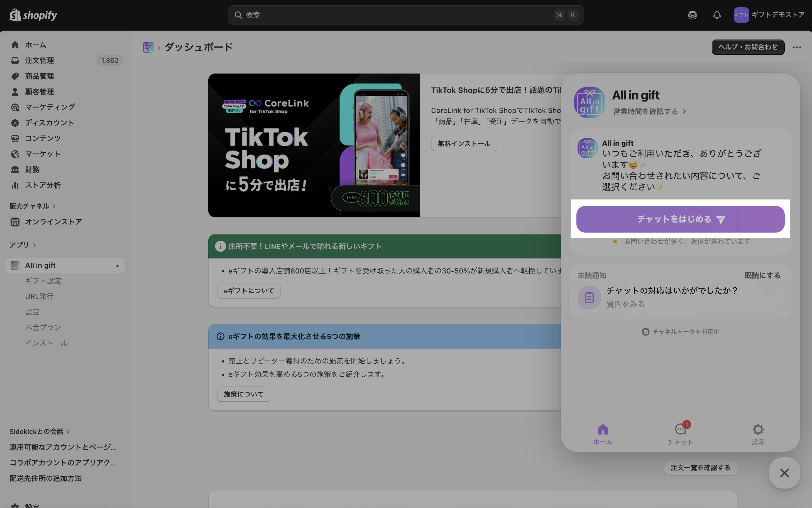Click the 検索 search field
Image resolution: width=812 pixels, height=508 pixels.
click(x=405, y=15)
